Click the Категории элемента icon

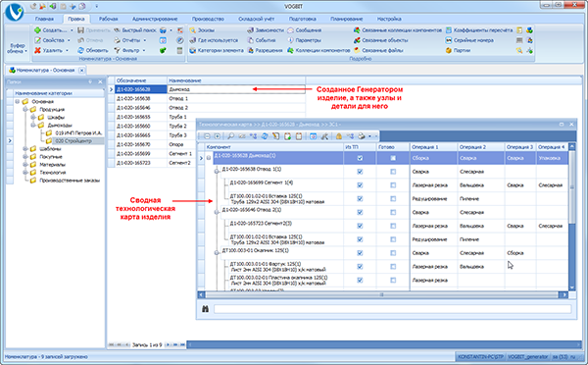193,50
